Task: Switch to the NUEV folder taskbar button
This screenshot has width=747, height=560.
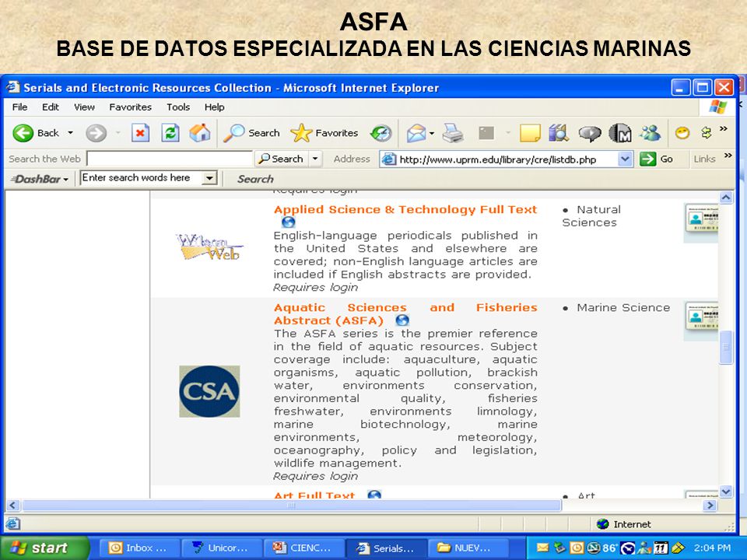Action: [x=468, y=548]
